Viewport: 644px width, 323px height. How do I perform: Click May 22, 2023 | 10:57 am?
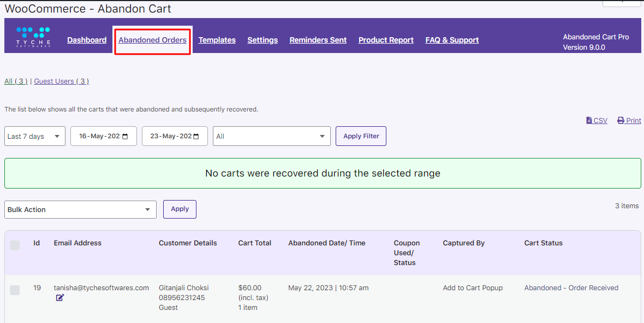pyautogui.click(x=329, y=287)
